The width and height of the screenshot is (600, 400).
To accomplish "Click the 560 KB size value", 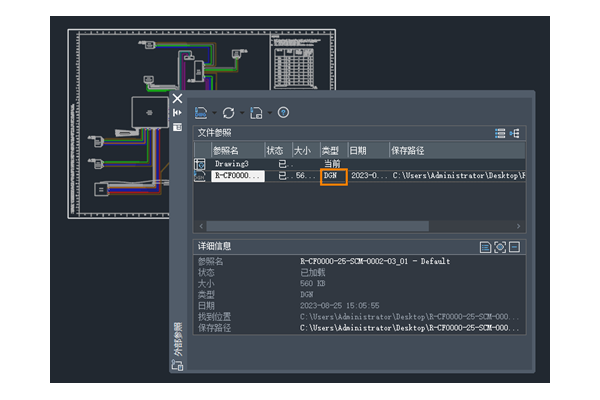I will [313, 284].
